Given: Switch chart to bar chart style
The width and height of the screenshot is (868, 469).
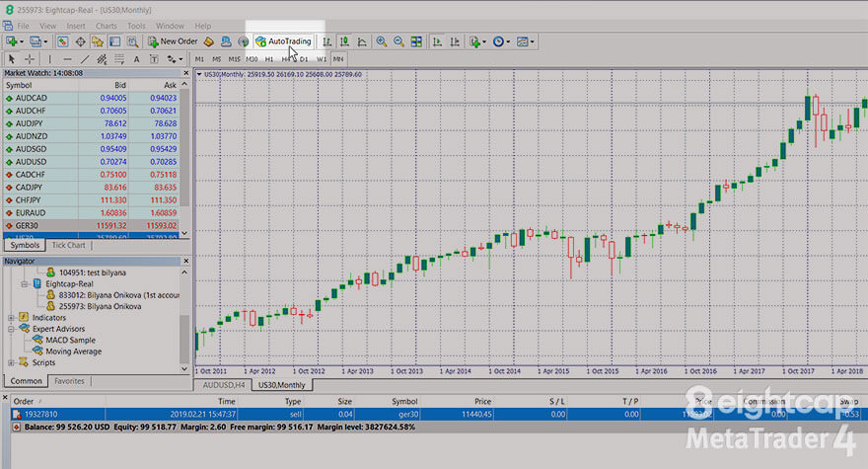Looking at the screenshot, I should click(327, 41).
